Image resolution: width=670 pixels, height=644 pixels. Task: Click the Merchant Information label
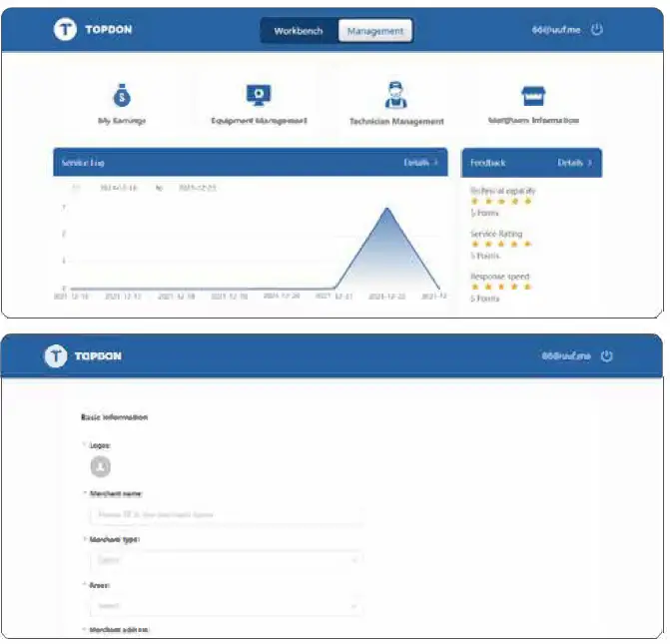pos(533,120)
